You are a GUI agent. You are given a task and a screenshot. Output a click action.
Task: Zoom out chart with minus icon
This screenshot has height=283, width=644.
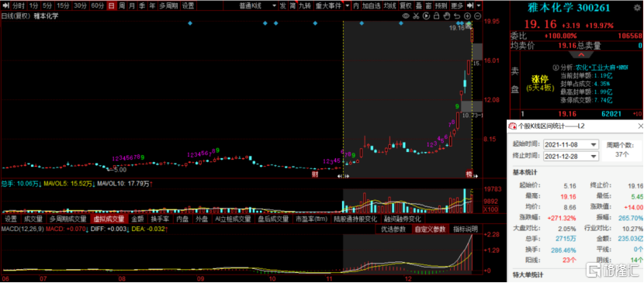[478, 16]
